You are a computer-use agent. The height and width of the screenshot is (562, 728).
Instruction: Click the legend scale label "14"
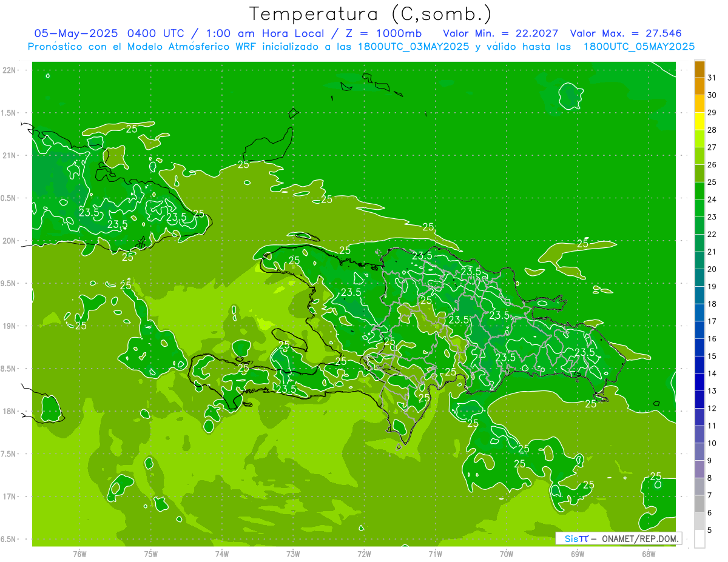(712, 373)
